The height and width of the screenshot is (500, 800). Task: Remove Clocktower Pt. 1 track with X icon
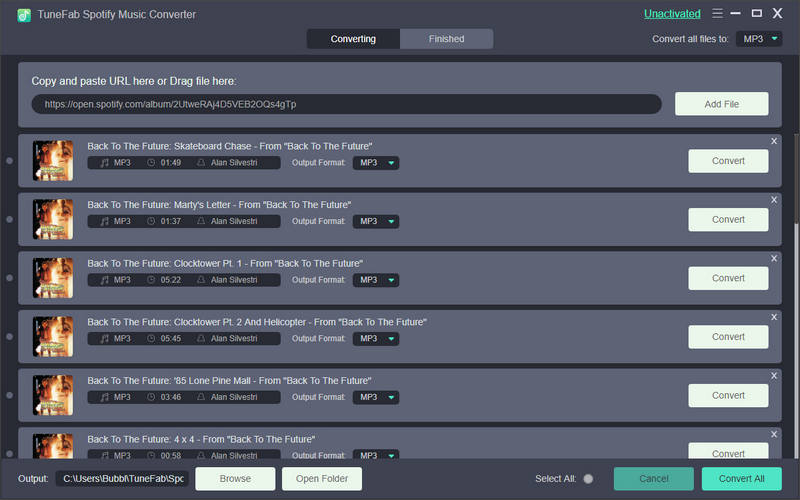(773, 258)
